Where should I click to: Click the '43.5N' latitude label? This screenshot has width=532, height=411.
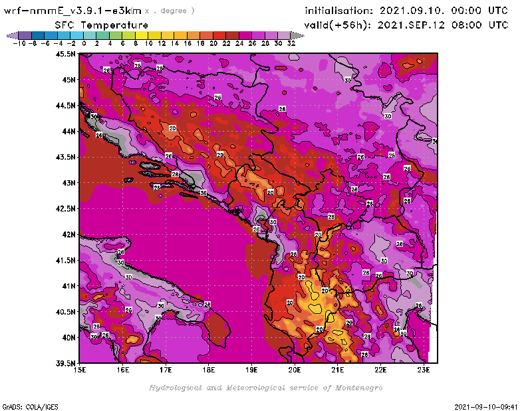(65, 157)
